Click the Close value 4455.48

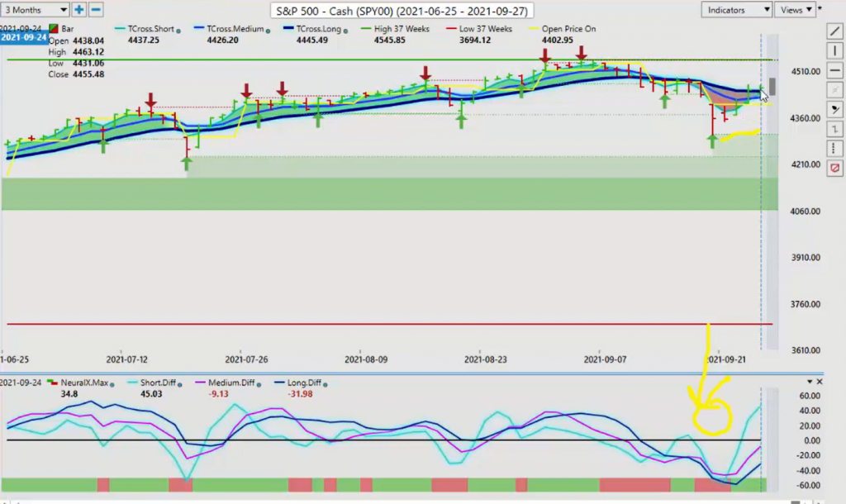tap(88, 74)
